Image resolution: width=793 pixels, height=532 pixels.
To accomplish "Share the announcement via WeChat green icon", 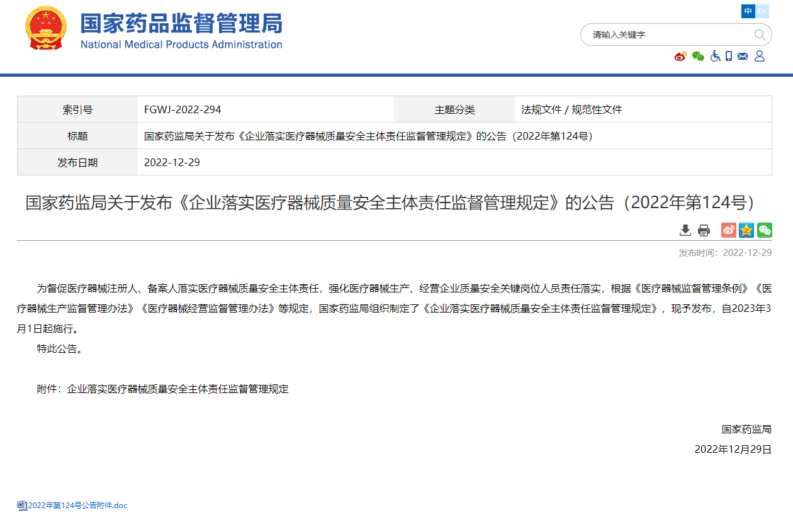I will (764, 230).
